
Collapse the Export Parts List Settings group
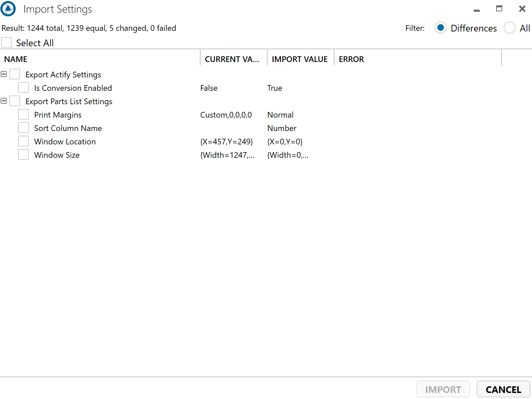[4, 101]
